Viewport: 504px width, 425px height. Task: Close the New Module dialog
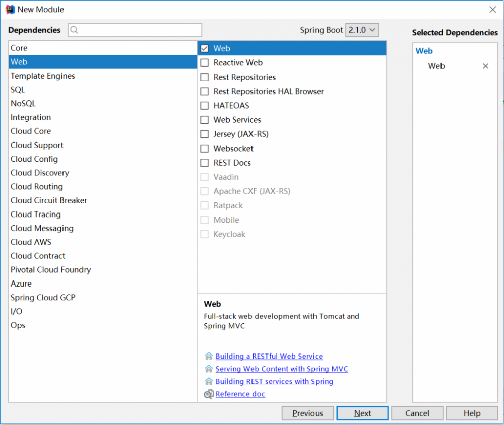(492, 9)
